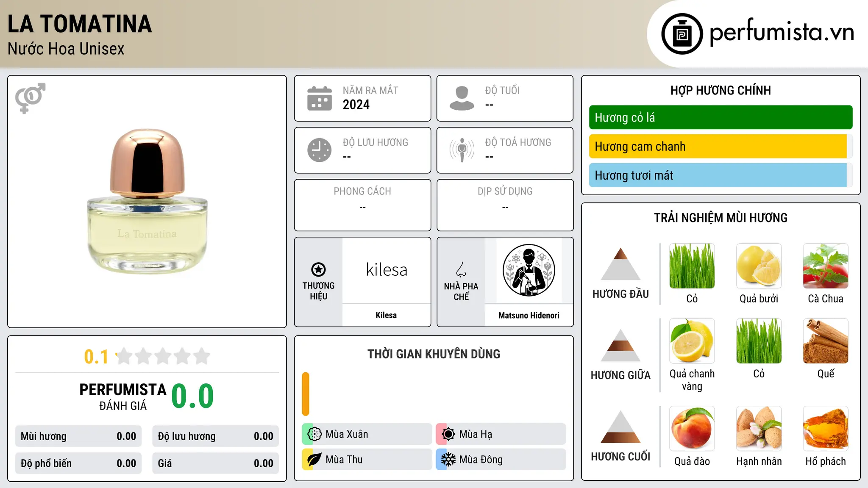The image size is (868, 488).
Task: Click the Phong cách info card
Action: 363,205
